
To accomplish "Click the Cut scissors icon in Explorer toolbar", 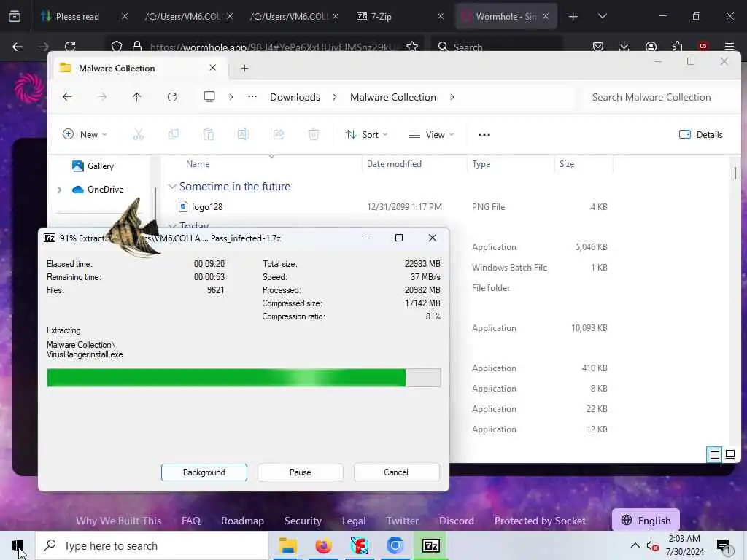I will click(138, 135).
